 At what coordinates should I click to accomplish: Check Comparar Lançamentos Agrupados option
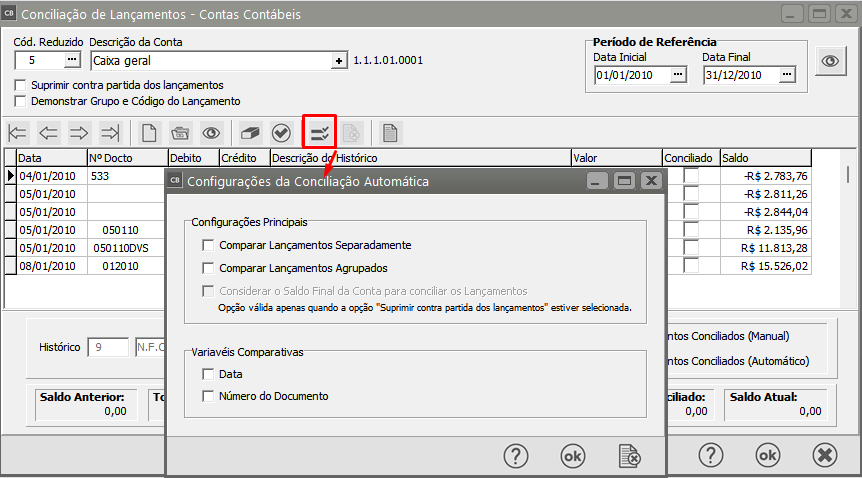(208, 268)
